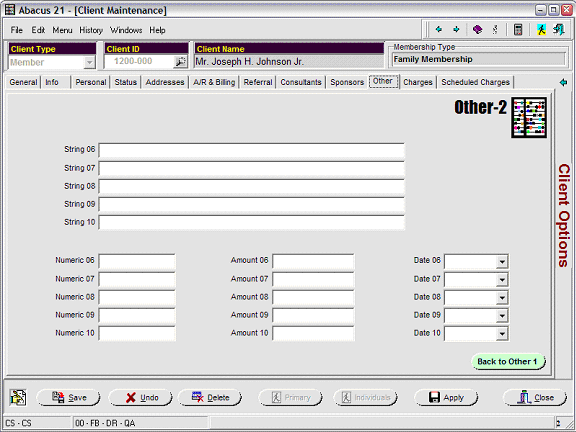The width and height of the screenshot is (576, 432).
Task: Click the notes icon beside Save
Action: point(18,397)
